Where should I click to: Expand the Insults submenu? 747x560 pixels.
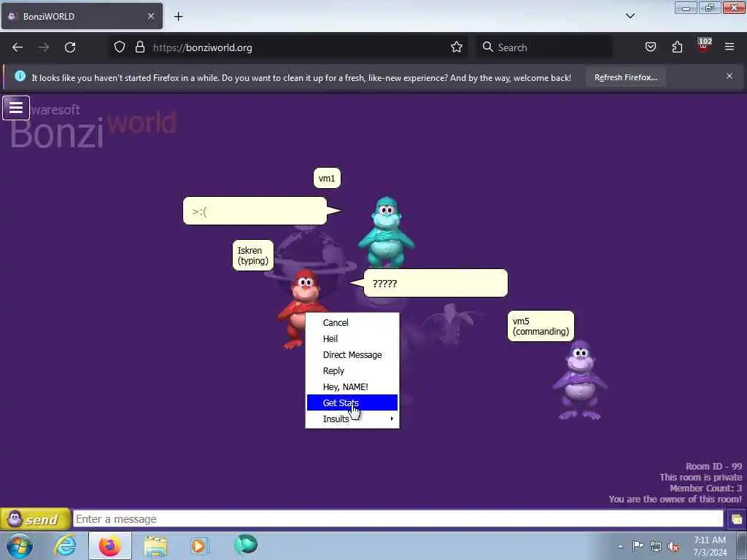pyautogui.click(x=352, y=419)
